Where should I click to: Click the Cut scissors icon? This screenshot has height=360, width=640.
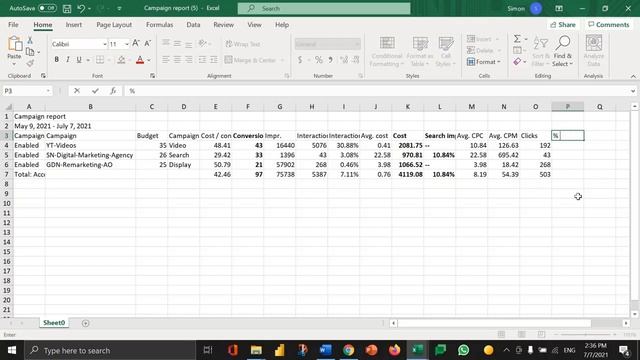[x=30, y=40]
